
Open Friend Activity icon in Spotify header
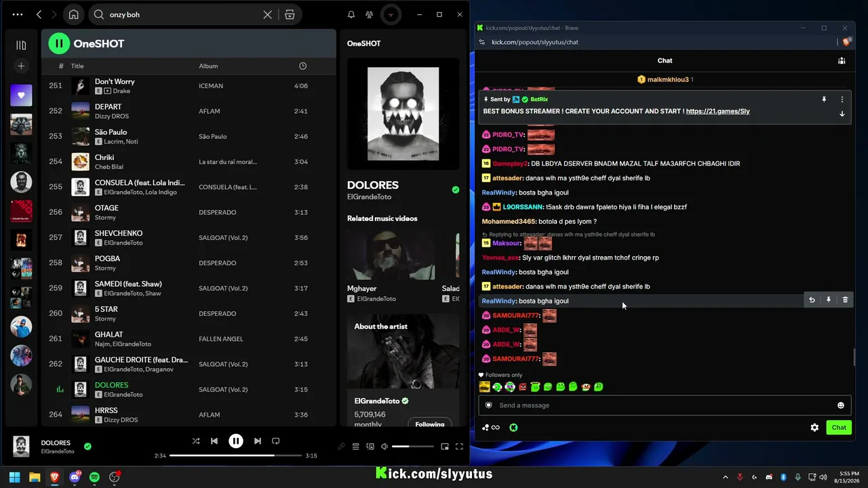click(369, 14)
